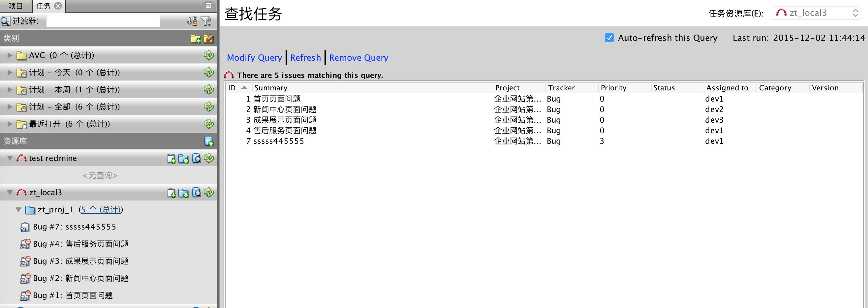
Task: Expand the 计划 - 本周 category
Action: point(10,90)
